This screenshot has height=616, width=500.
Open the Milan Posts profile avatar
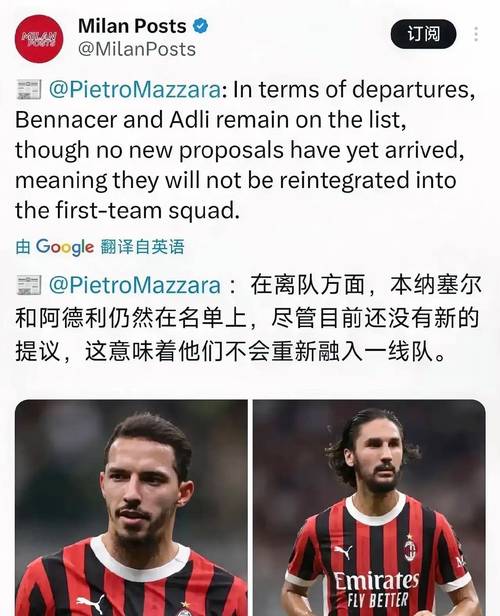tap(39, 39)
